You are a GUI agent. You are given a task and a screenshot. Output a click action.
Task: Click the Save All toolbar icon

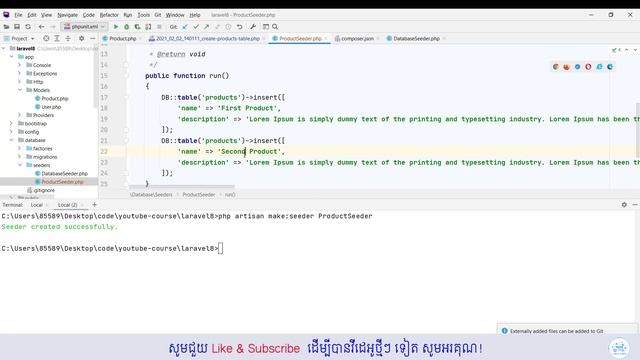pyautogui.click(x=17, y=27)
